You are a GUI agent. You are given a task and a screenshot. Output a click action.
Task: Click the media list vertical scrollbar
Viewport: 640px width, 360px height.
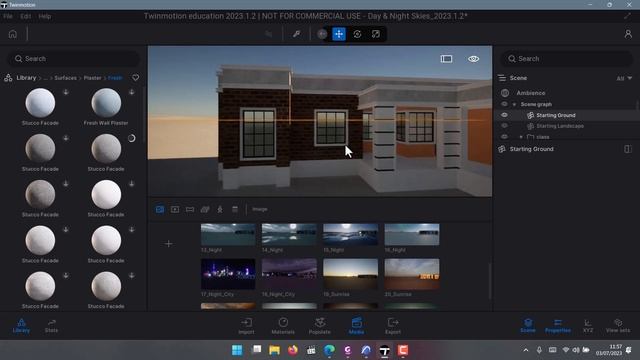(489, 282)
